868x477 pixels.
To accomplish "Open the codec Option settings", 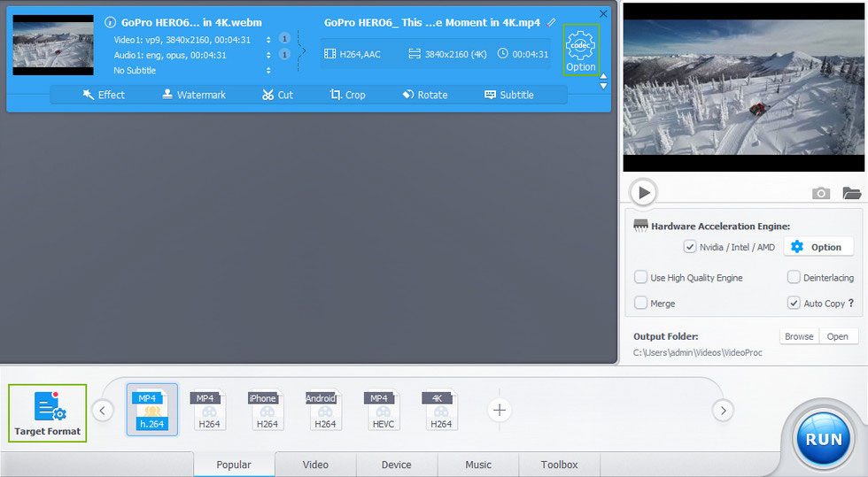I will (581, 50).
